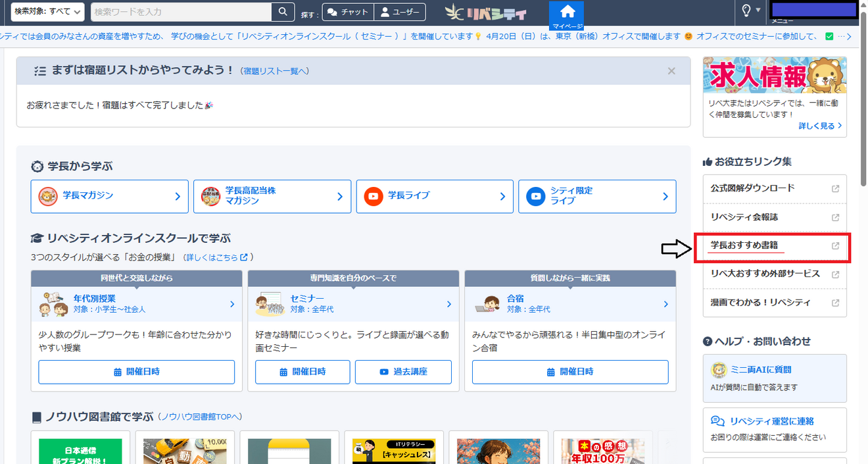Click the calendar icon in 年代別授業 開催日時
The image size is (868, 464).
[x=118, y=372]
